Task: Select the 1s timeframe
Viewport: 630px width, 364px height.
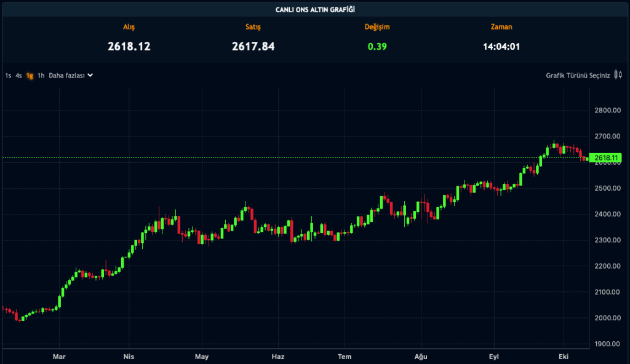Action: (8, 76)
